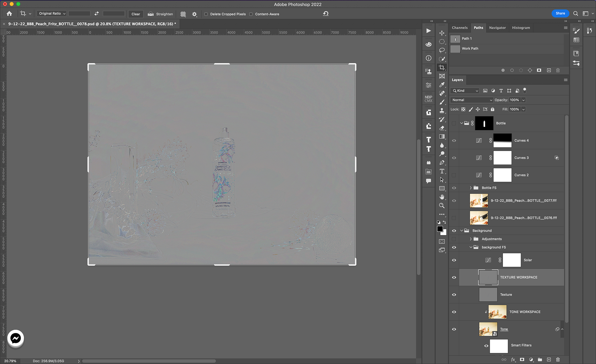Screen dimensions: 596x364
Task: Click the foreground color swatch
Action: pyautogui.click(x=440, y=229)
